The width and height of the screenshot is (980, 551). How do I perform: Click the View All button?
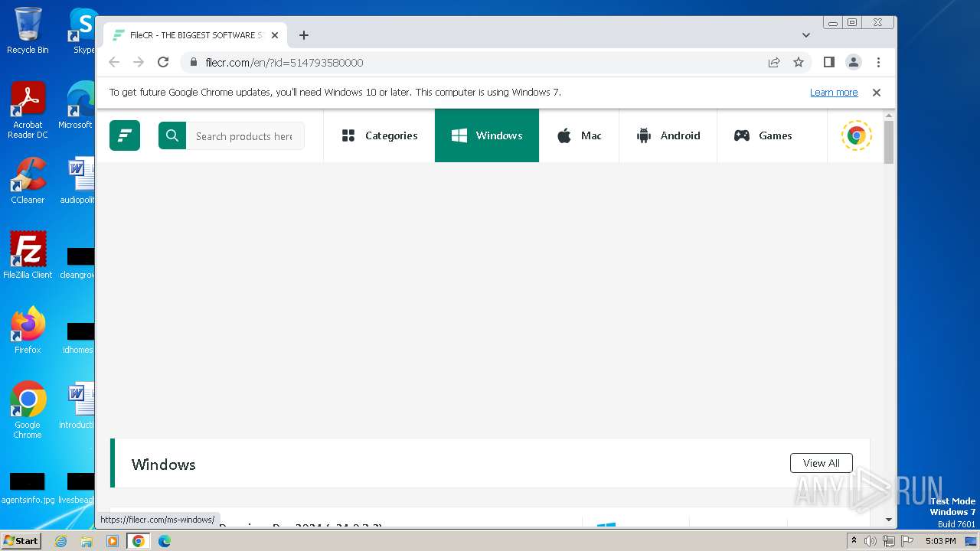coord(821,463)
